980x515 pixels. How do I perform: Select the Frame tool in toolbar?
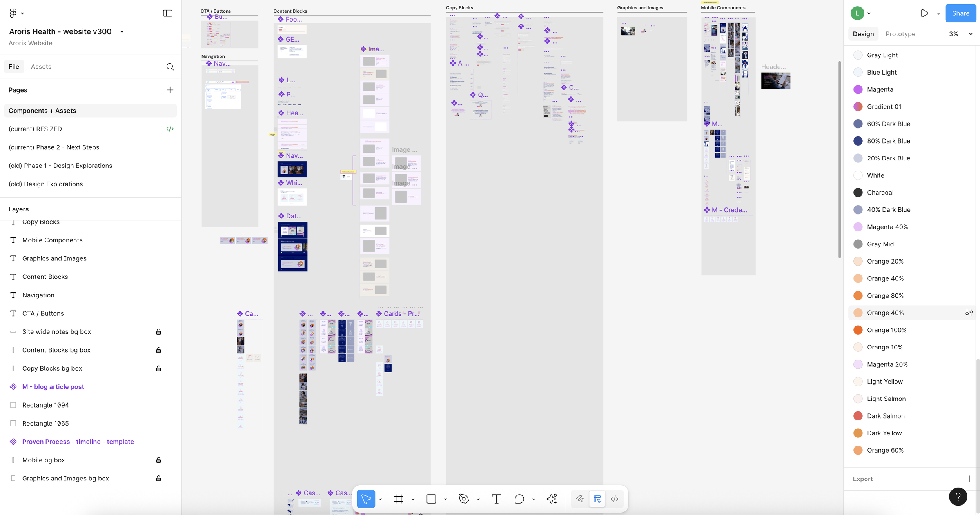tap(398, 499)
